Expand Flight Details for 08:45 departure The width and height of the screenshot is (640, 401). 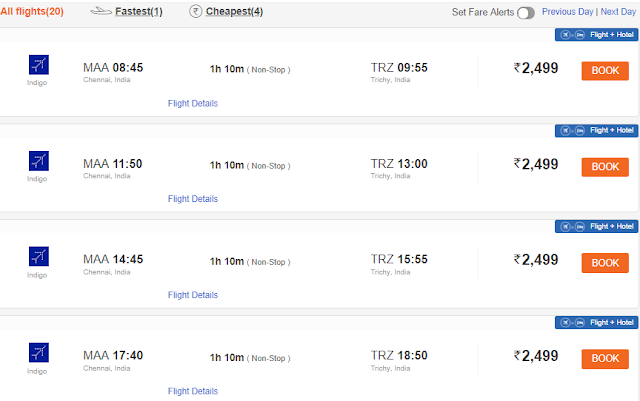(193, 103)
